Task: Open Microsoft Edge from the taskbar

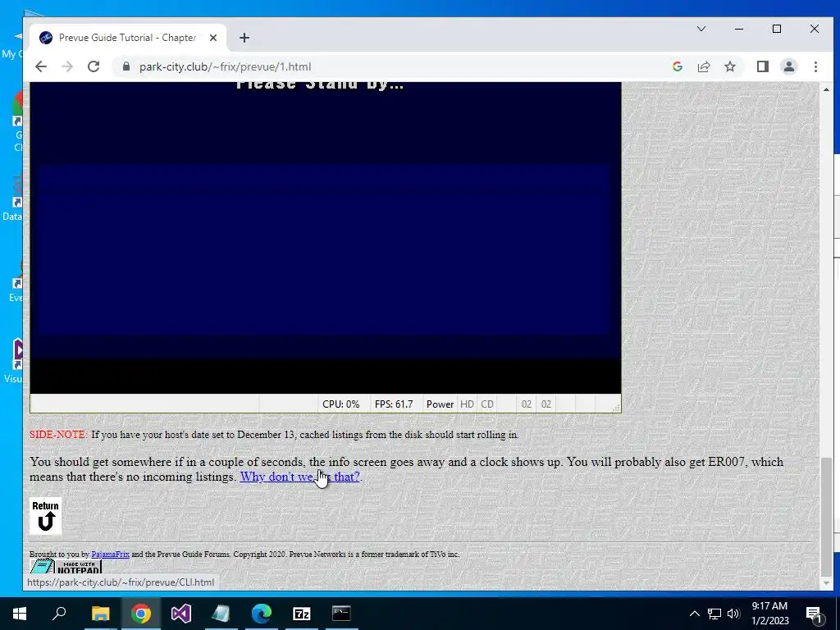Action: coord(262,614)
